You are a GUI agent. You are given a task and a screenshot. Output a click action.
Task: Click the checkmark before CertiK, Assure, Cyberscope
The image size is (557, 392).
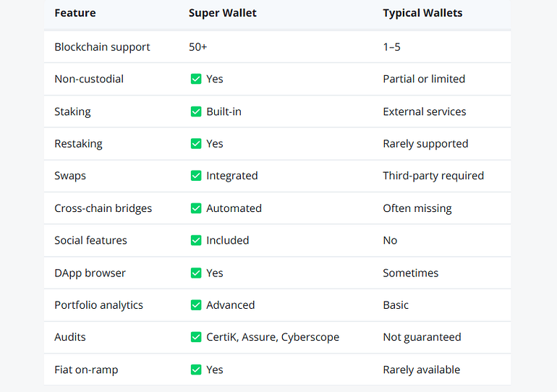click(x=195, y=337)
